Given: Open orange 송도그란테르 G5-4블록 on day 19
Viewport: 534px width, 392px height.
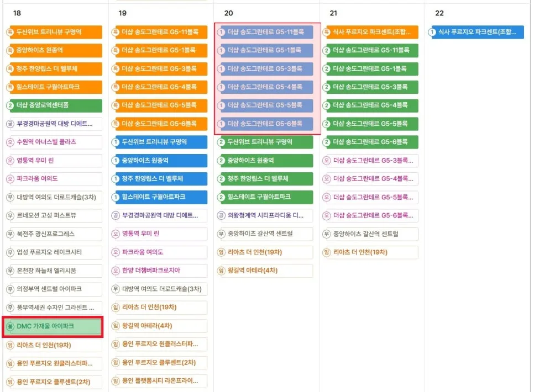Looking at the screenshot, I should 159,87.
